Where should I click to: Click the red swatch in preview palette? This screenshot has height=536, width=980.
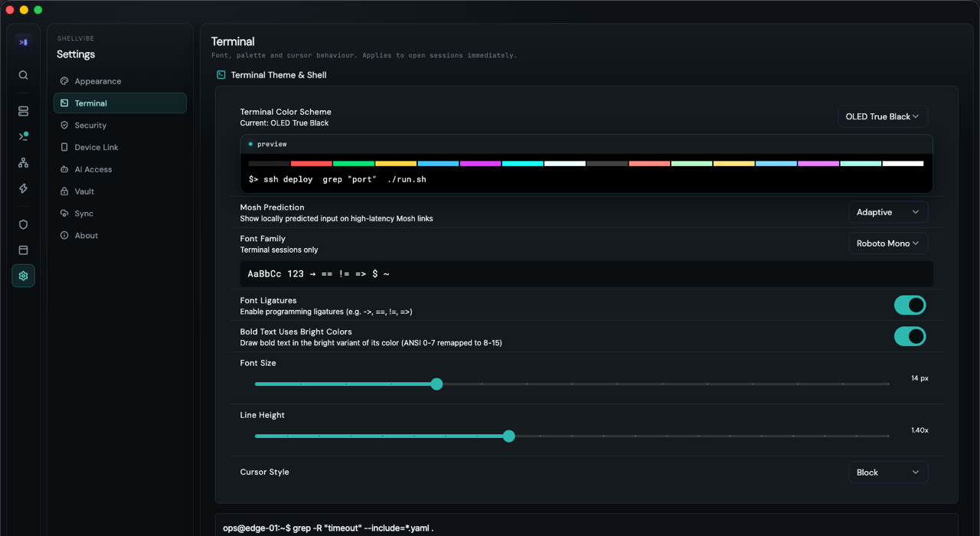click(311, 163)
